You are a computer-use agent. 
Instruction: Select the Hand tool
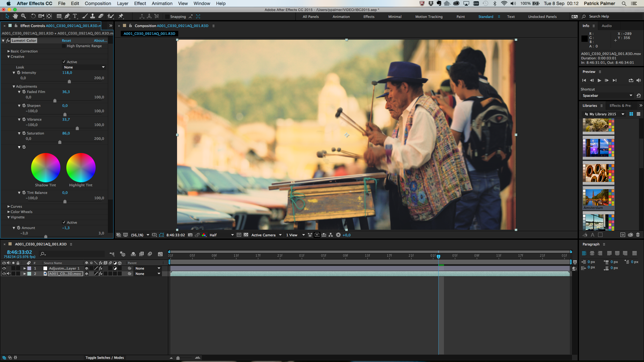click(x=15, y=16)
